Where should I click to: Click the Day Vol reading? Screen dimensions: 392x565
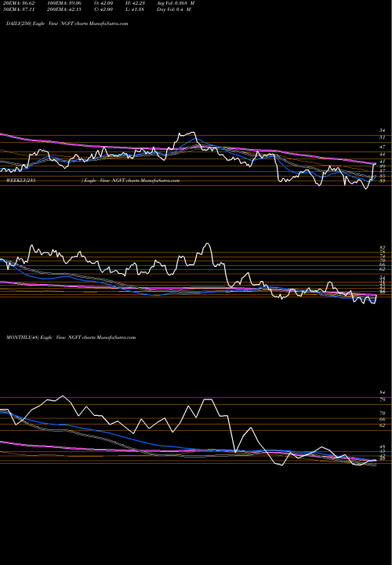click(x=173, y=9)
